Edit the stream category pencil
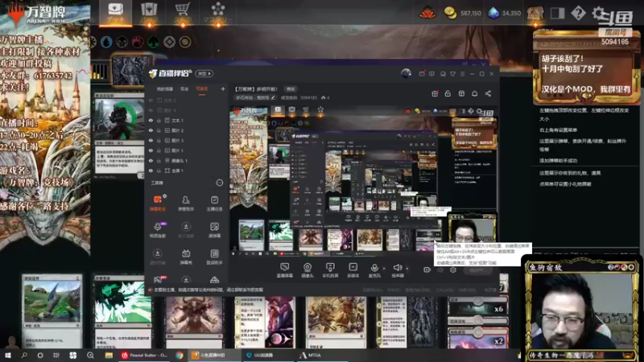Viewport: 644px width, 362px height. click(x=273, y=97)
